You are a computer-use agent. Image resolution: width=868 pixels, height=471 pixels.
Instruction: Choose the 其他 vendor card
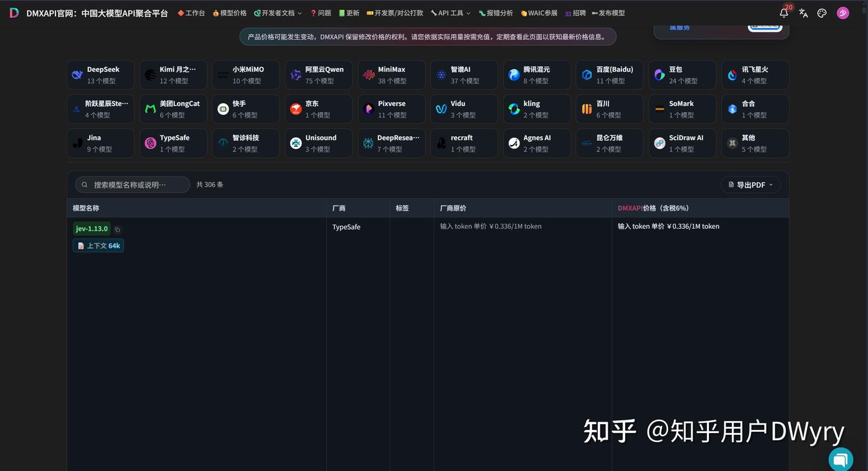(755, 143)
